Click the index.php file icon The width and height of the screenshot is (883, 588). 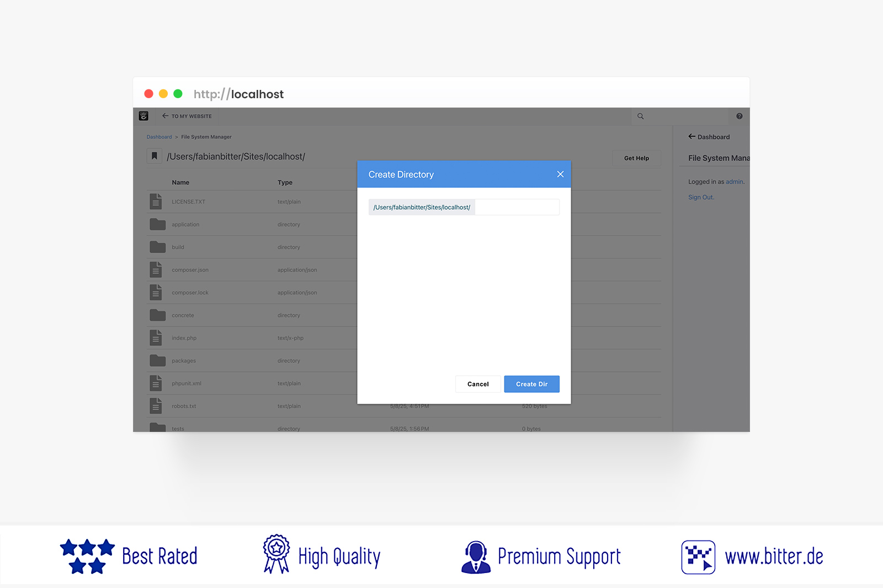pyautogui.click(x=156, y=338)
